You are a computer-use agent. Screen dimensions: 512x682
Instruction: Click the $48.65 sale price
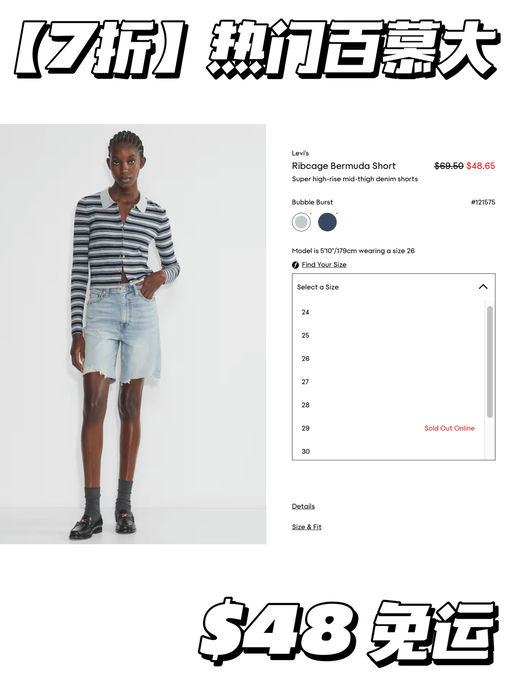(481, 166)
